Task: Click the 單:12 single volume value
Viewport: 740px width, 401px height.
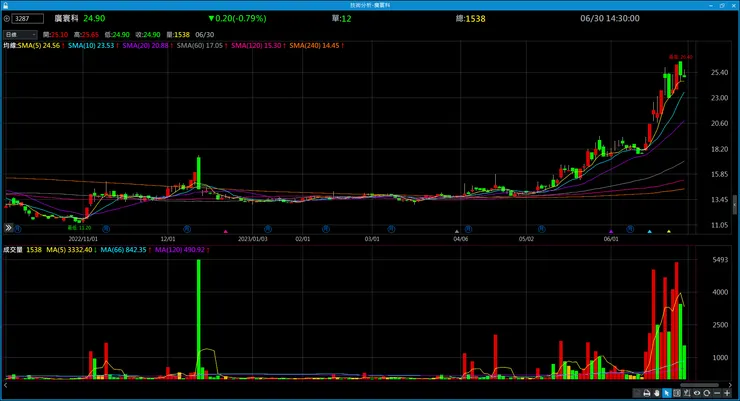Action: point(341,18)
